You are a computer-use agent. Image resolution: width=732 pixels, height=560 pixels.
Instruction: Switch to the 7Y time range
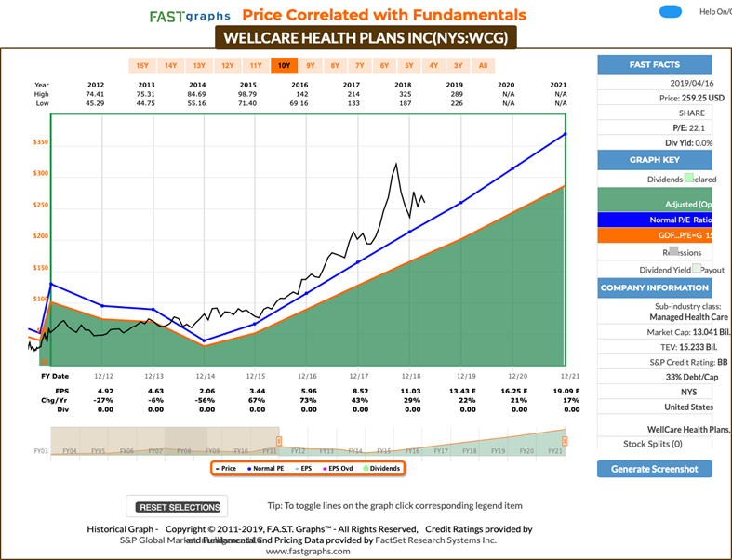pyautogui.click(x=360, y=65)
